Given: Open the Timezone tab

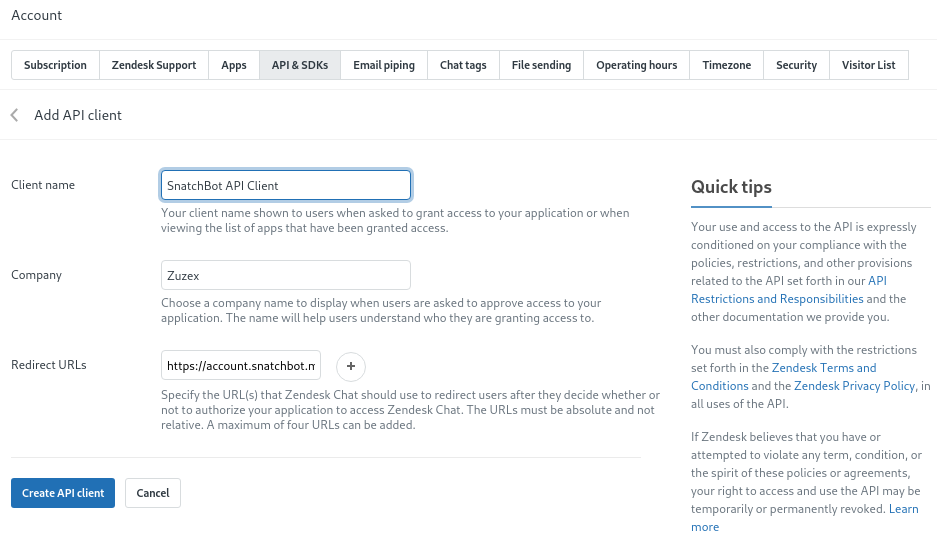Looking at the screenshot, I should click(x=727, y=65).
